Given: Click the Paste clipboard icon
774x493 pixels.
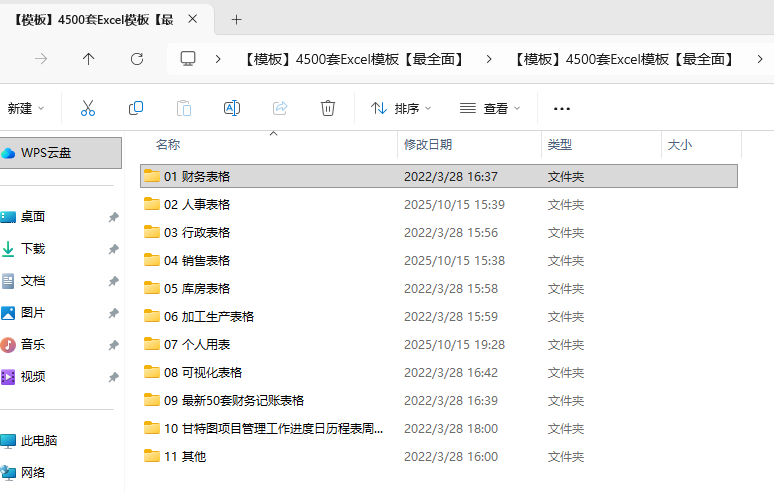Looking at the screenshot, I should 184,108.
